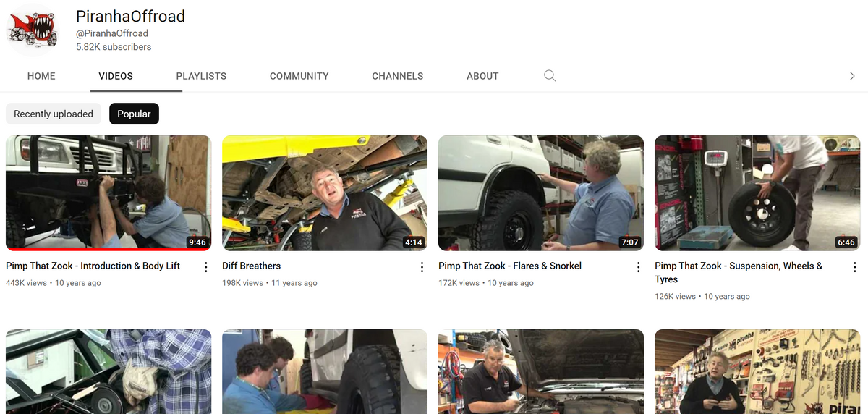Open second-row thumbnail with man under open hood

pos(541,372)
